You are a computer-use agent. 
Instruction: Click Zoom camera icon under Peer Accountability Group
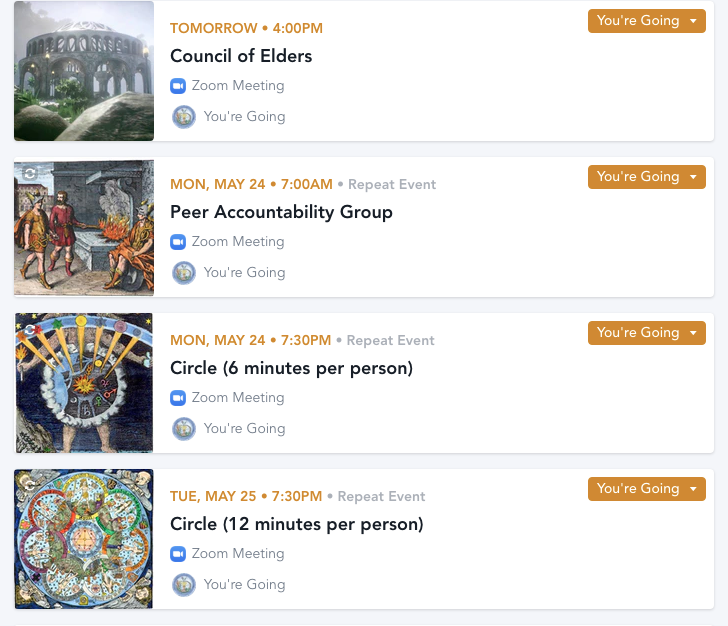point(179,242)
